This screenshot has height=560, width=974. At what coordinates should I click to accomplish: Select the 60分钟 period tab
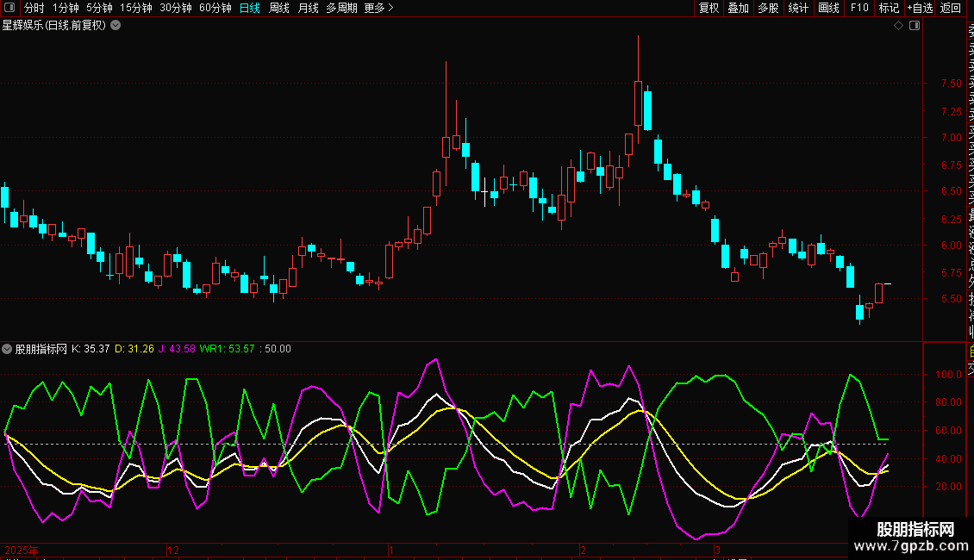[215, 8]
